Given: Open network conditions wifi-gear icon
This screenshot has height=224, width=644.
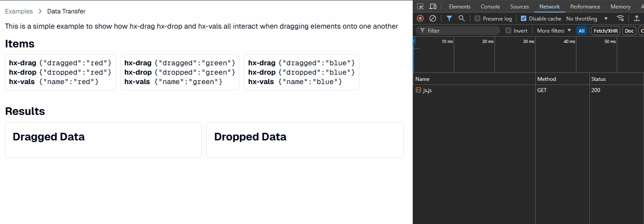Looking at the screenshot, I should (620, 18).
